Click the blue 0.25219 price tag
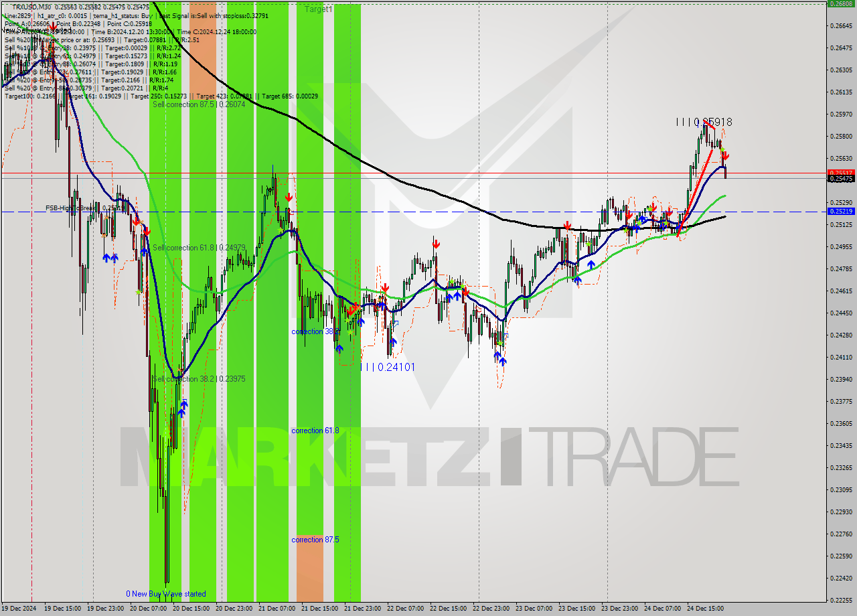857x616 pixels. click(842, 211)
